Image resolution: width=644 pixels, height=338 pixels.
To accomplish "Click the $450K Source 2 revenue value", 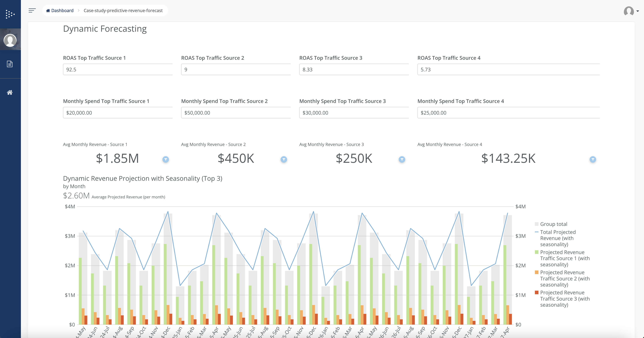I will click(236, 158).
